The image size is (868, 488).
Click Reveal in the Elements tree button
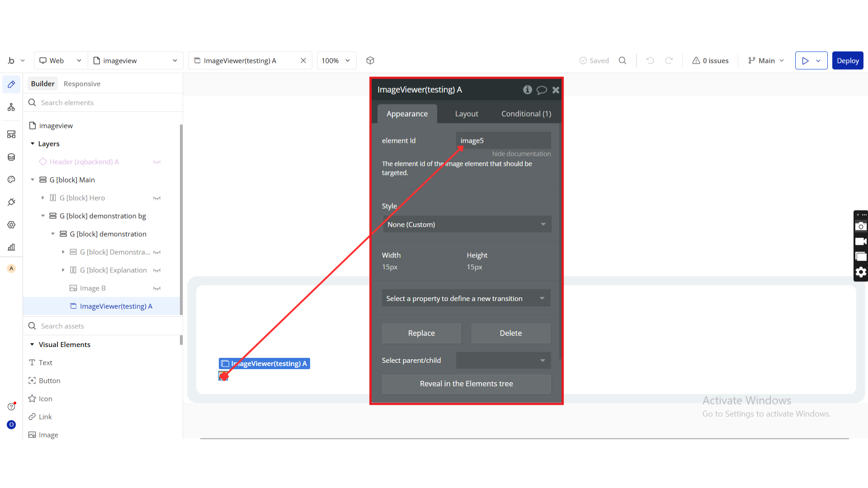466,384
